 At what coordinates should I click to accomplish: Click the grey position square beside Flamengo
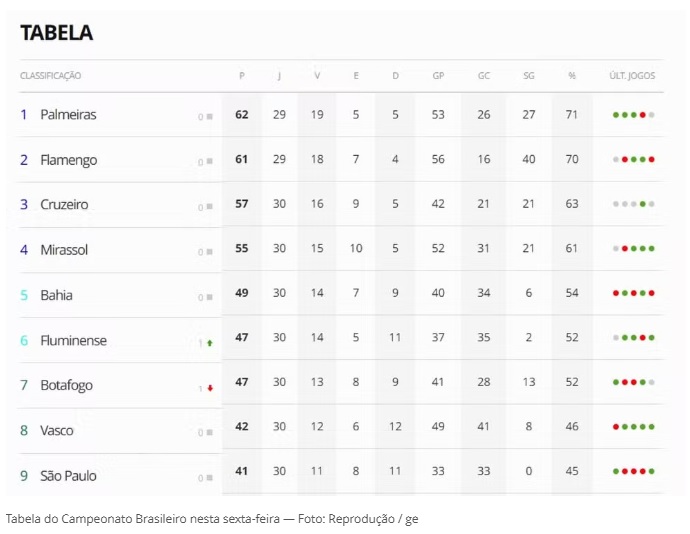point(209,162)
